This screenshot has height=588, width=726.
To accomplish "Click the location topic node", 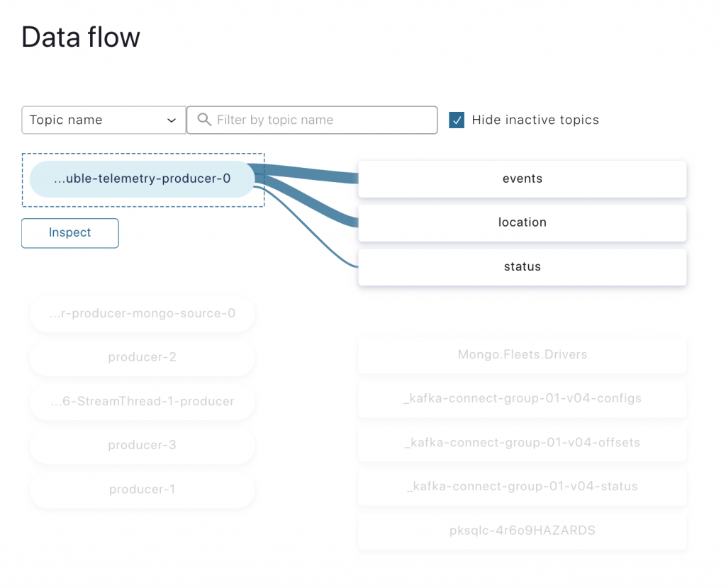I will point(523,222).
